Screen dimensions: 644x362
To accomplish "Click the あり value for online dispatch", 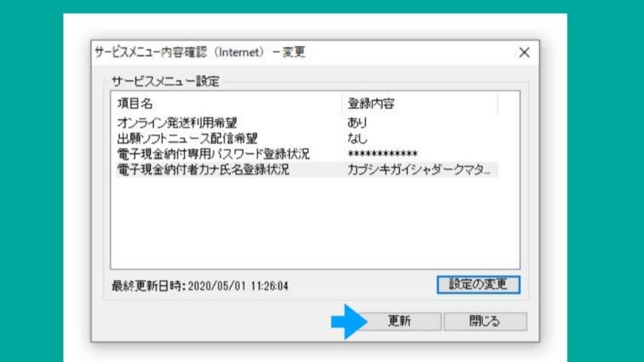I will coord(357,123).
